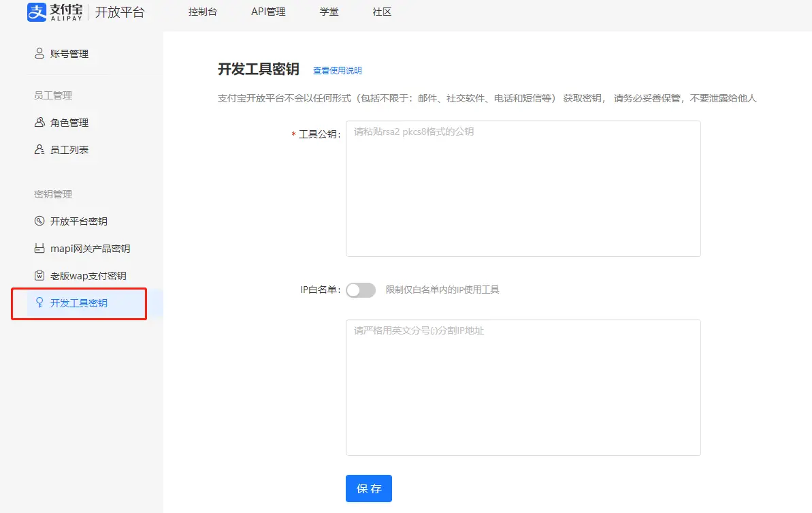Click the mapi网关产品密钥 icon
Viewport: 812px width, 513px height.
[x=39, y=248]
